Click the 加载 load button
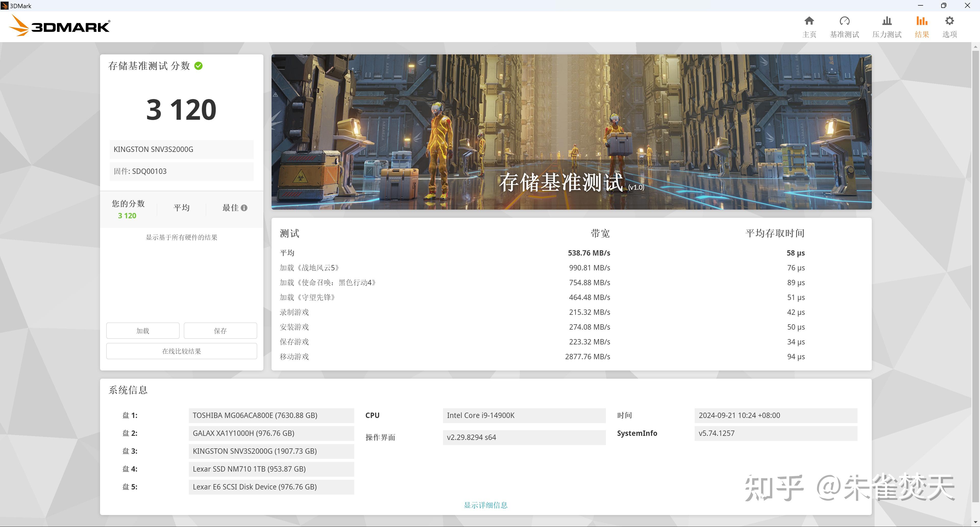Viewport: 980px width, 527px height. 143,330
